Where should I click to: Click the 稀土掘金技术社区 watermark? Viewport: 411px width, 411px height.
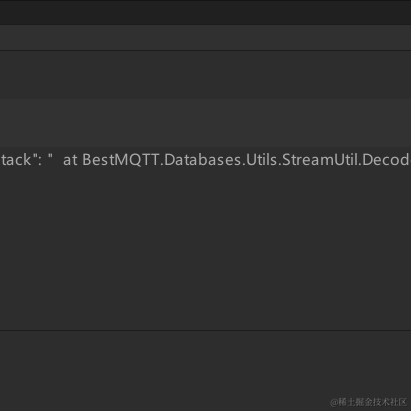(368, 402)
